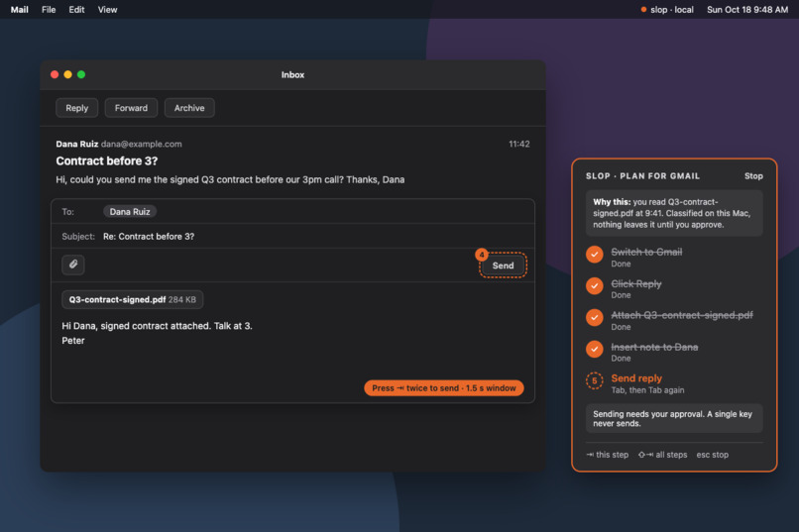
Task: Click the Subject field Re: Contract before 3?
Action: tap(293, 236)
